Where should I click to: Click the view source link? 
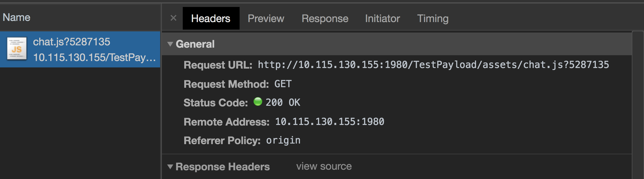[324, 167]
